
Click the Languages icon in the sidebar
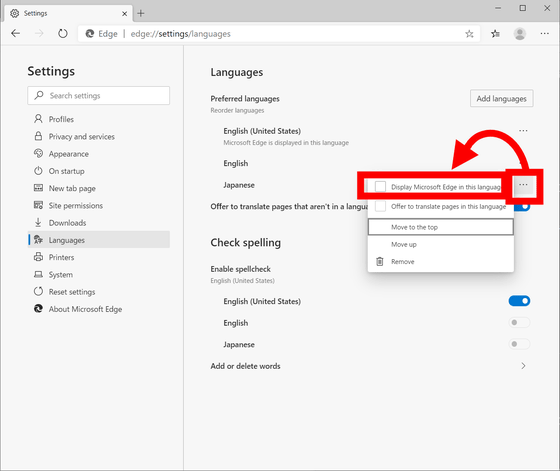coord(38,240)
